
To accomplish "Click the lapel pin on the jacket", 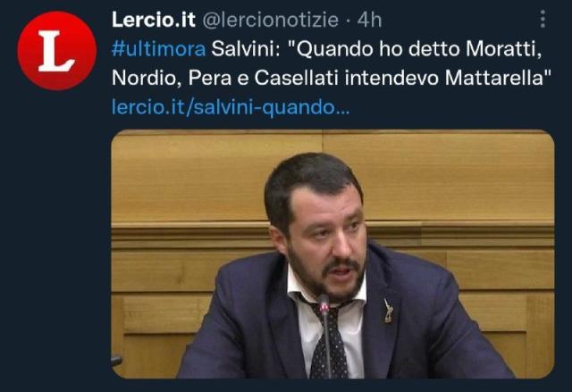I will [x=389, y=311].
